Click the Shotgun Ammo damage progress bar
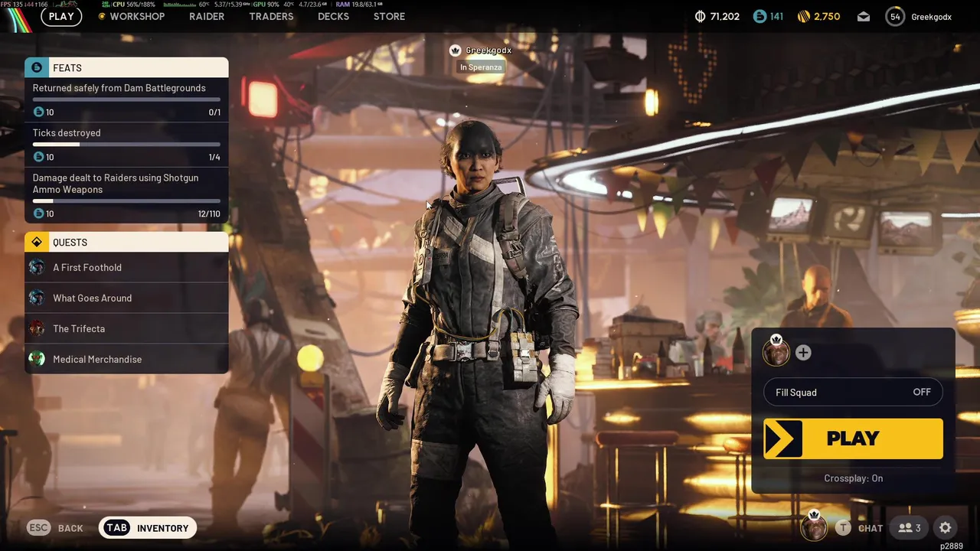This screenshot has width=980, height=551. coord(126,201)
